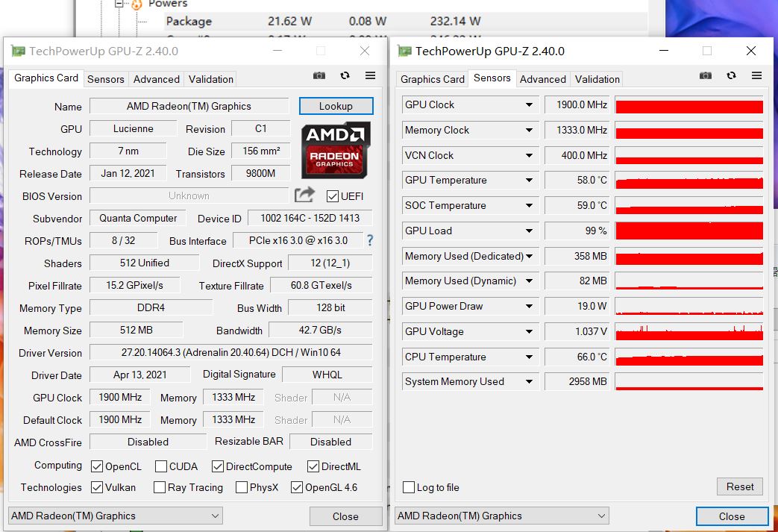Click the Bus Interface question mark help icon

point(370,241)
